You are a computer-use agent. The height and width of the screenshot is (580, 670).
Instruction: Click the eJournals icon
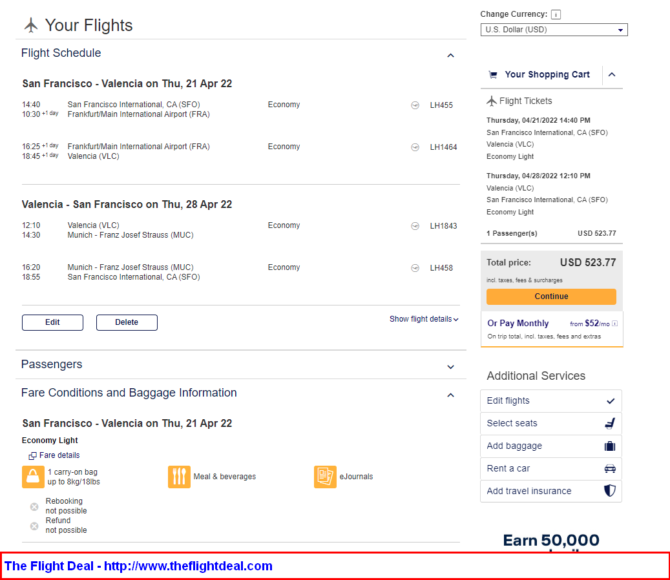(325, 477)
